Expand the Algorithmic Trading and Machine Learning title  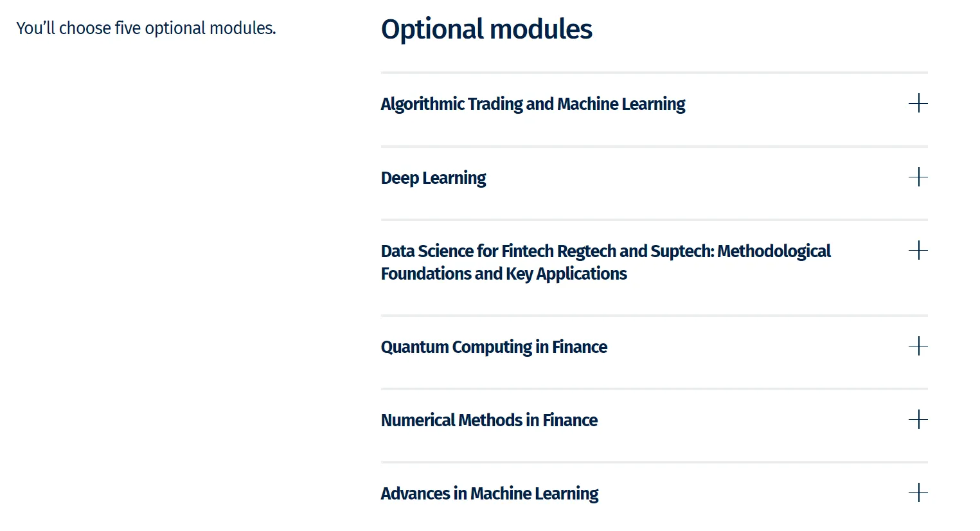point(533,104)
